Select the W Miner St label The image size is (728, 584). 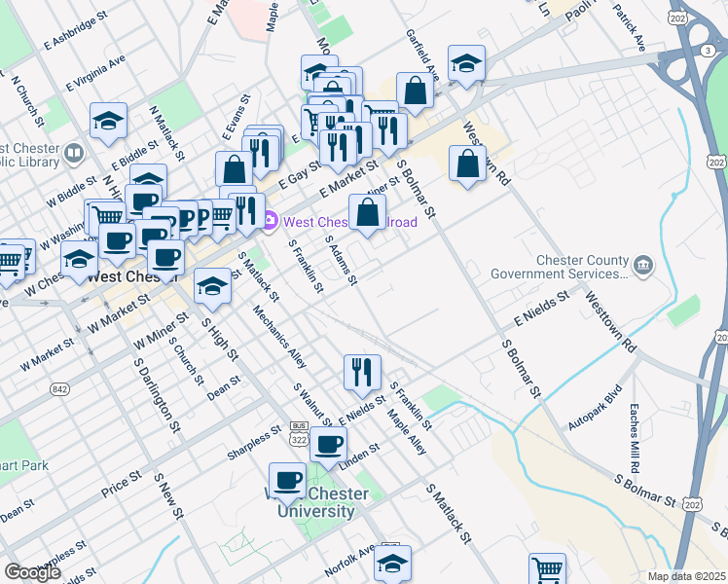click(161, 332)
